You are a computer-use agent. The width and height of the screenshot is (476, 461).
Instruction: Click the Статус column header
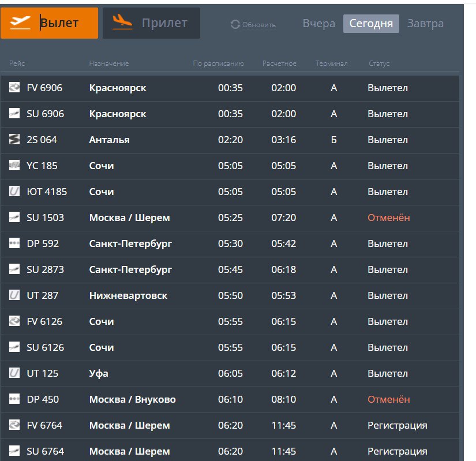click(x=379, y=63)
